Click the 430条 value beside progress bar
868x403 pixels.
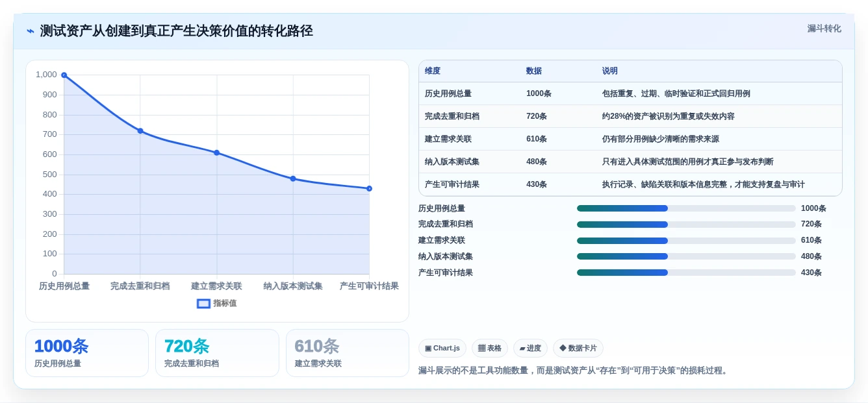click(811, 273)
